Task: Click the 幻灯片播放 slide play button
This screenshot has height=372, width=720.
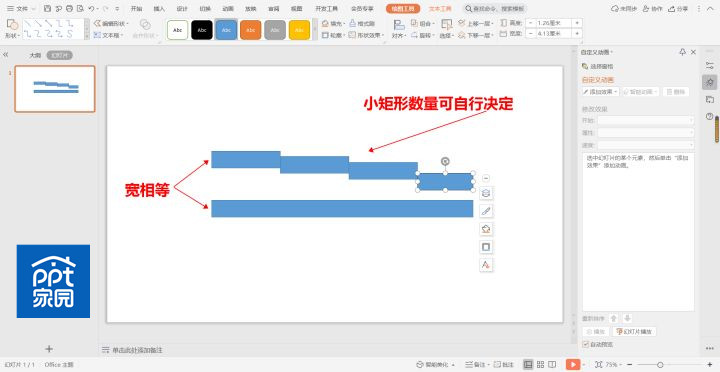Action: coord(634,331)
